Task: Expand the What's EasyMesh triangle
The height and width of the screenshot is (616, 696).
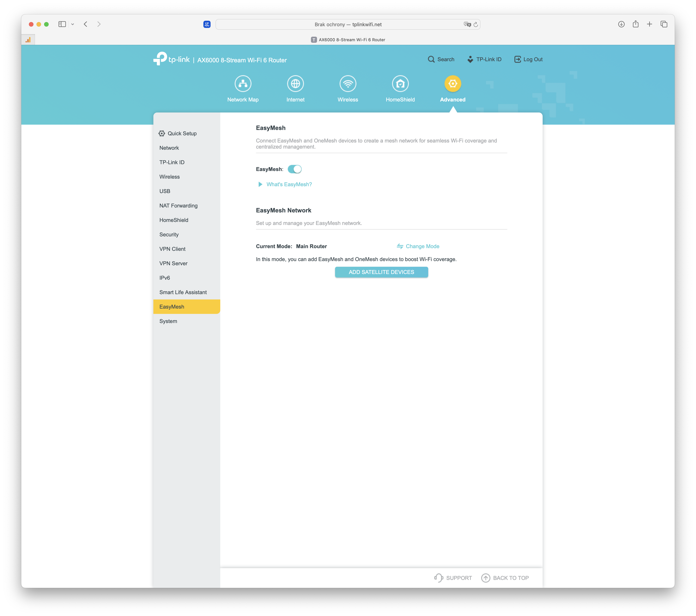Action: 260,184
